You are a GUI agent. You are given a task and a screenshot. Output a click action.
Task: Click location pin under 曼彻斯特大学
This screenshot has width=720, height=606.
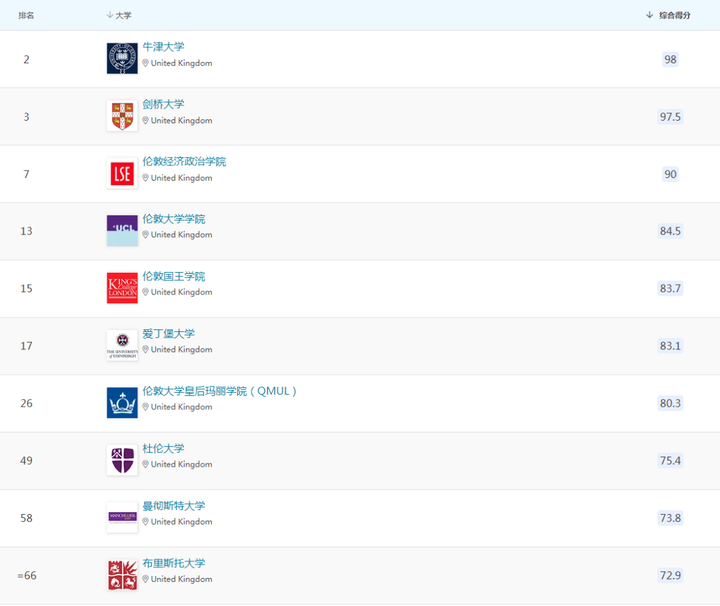(145, 522)
